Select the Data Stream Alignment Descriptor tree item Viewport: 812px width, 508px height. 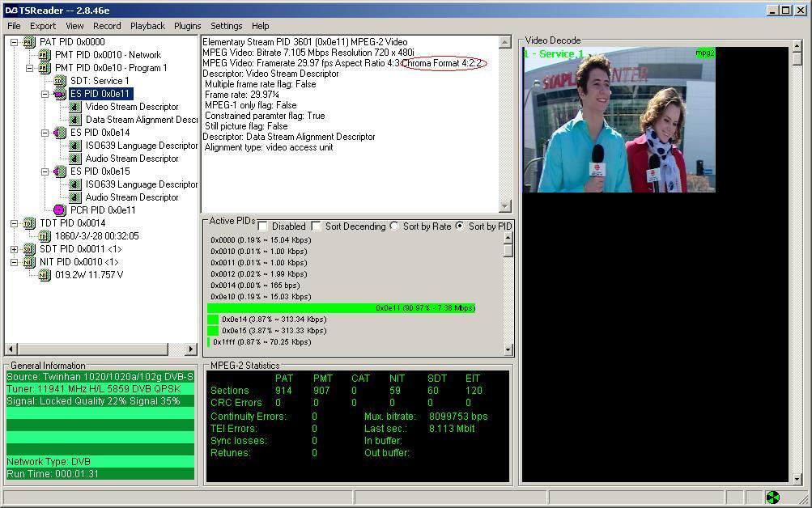142,120
